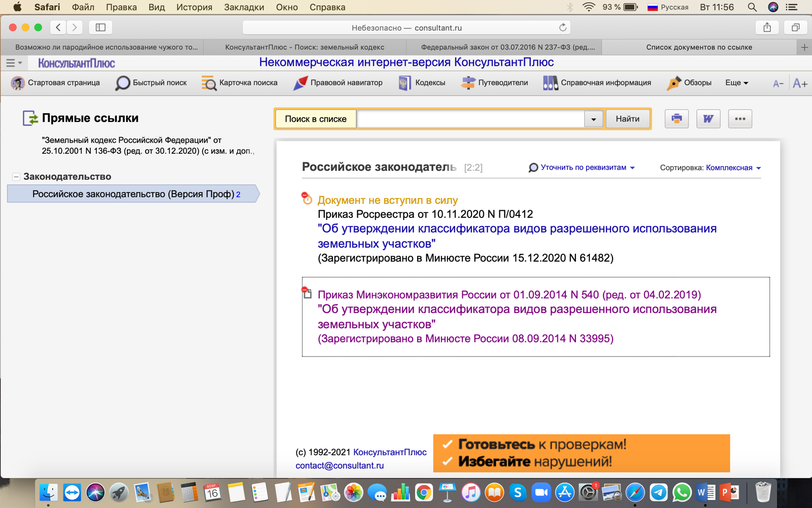Open Spotlight search in menu bar
The width and height of the screenshot is (812, 508).
coord(752,7)
